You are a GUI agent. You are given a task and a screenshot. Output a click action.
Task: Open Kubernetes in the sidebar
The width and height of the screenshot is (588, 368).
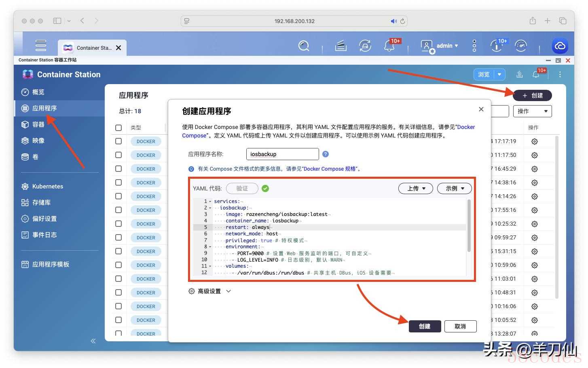tap(59, 186)
